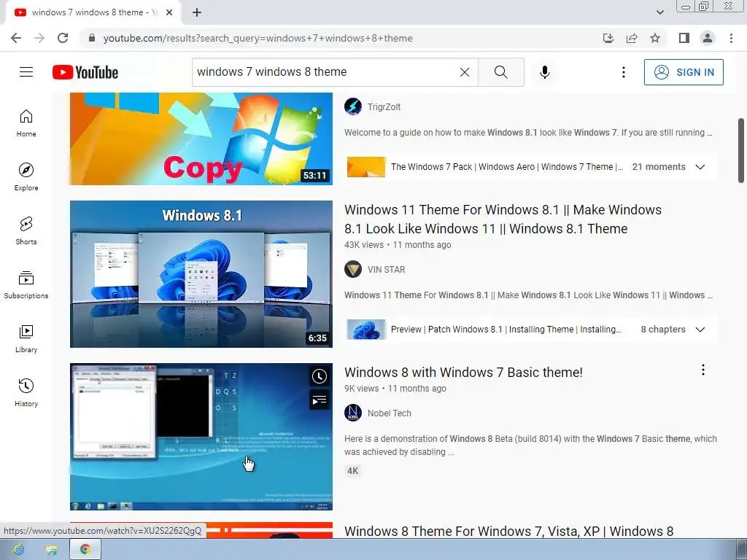Open Internet Explorer from taskbar

18,550
